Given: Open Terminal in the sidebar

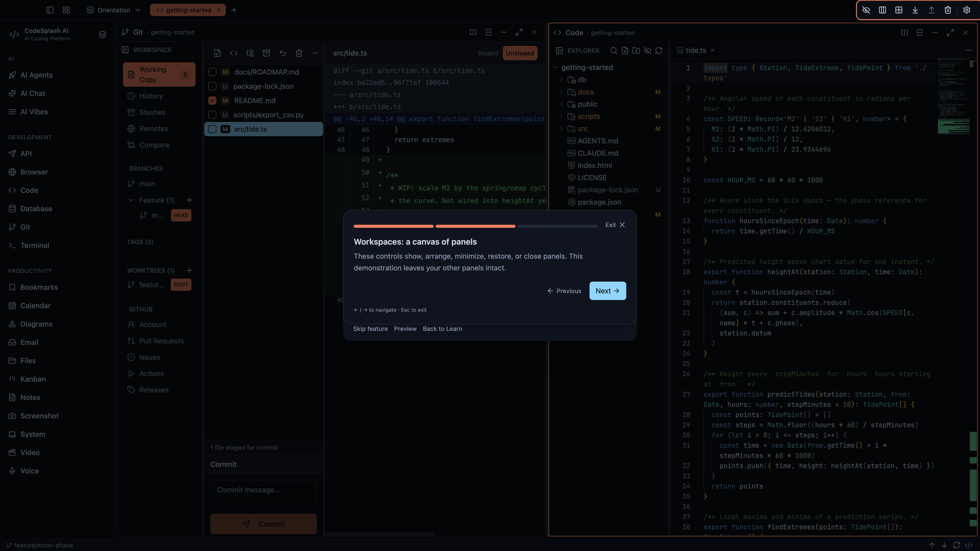Looking at the screenshot, I should [35, 245].
